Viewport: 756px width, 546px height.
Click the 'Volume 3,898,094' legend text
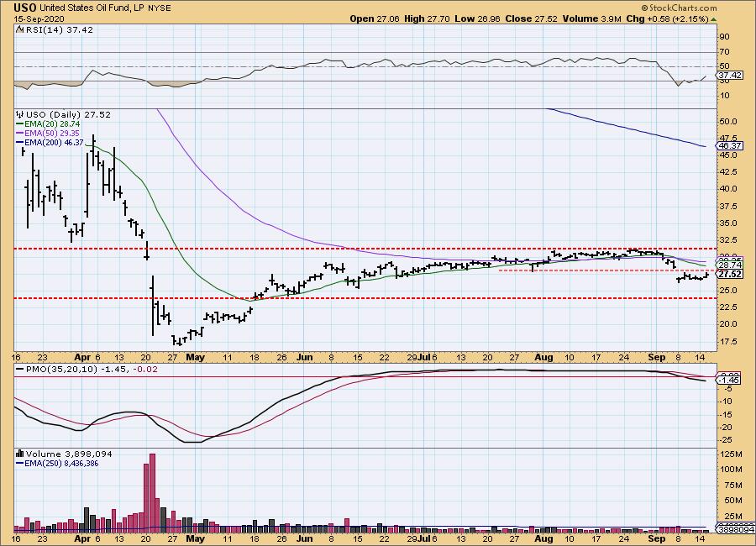click(x=69, y=454)
